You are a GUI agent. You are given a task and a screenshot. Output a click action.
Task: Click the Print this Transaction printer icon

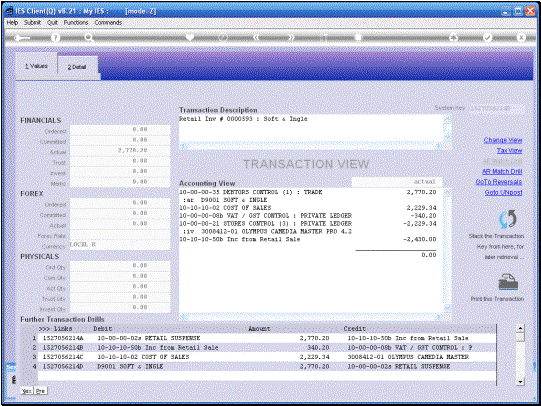(508, 282)
